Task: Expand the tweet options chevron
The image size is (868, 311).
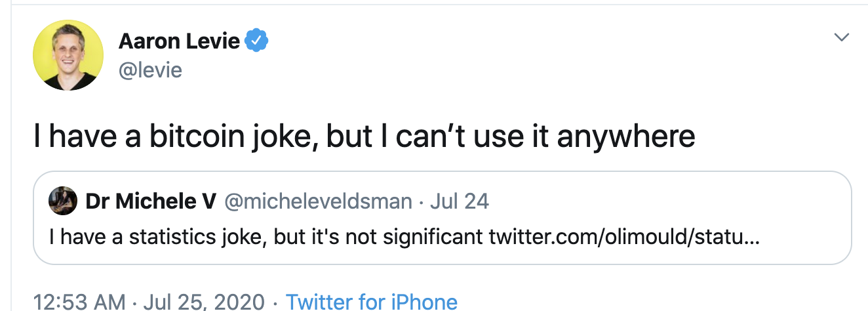Action: click(841, 37)
